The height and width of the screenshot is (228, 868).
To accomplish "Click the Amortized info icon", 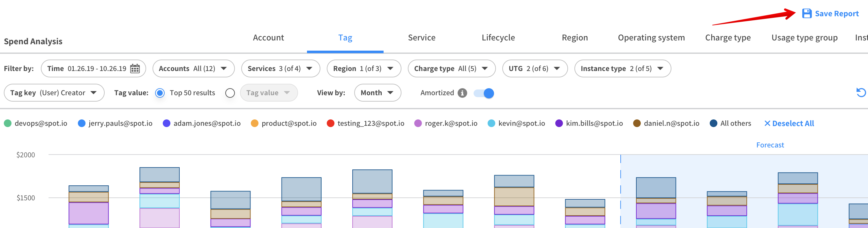I will 462,93.
